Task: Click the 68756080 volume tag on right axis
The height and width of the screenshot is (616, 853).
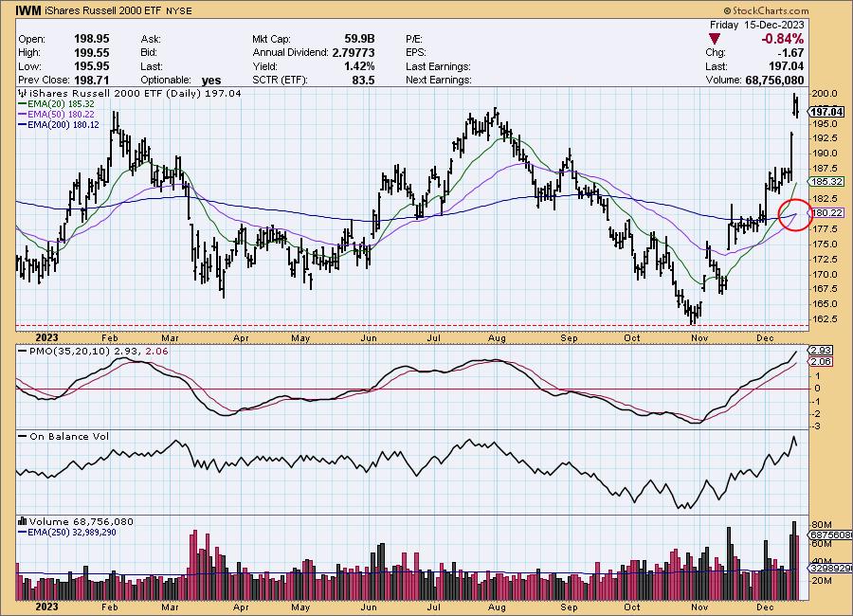Action: [831, 534]
